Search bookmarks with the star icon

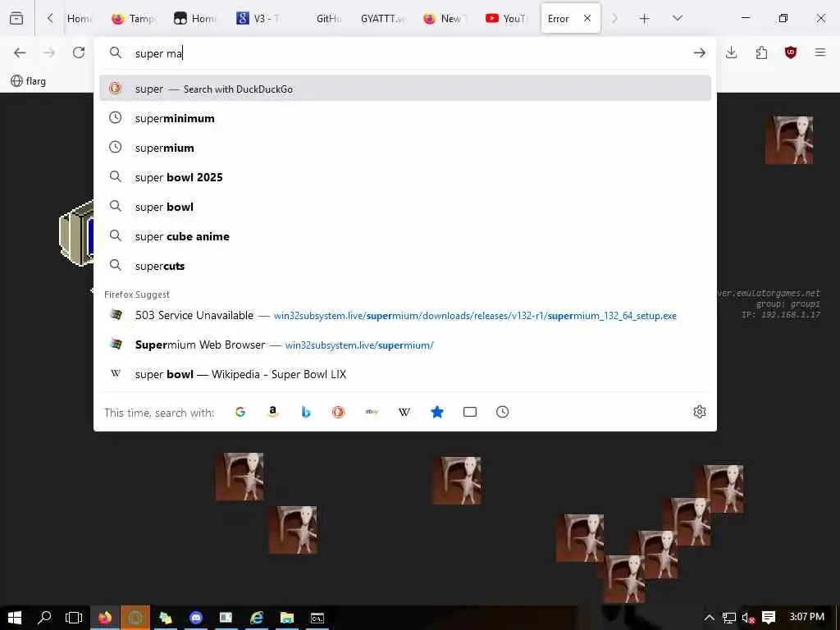click(x=437, y=412)
